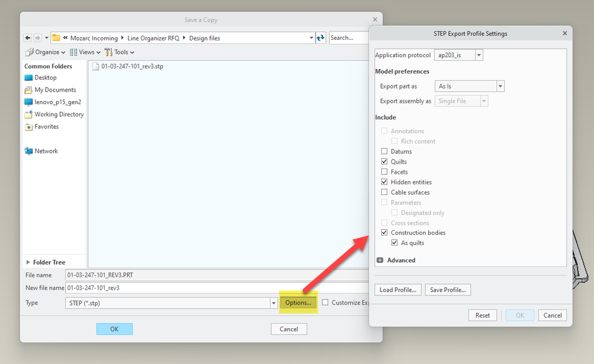Click the back arrow in Save a Copy
594x364 pixels.
point(27,38)
